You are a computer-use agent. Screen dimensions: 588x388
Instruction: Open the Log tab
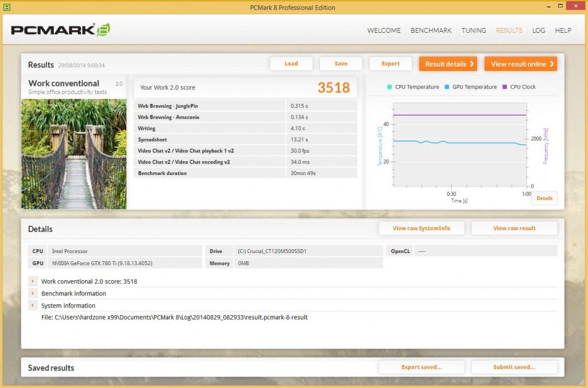[539, 30]
